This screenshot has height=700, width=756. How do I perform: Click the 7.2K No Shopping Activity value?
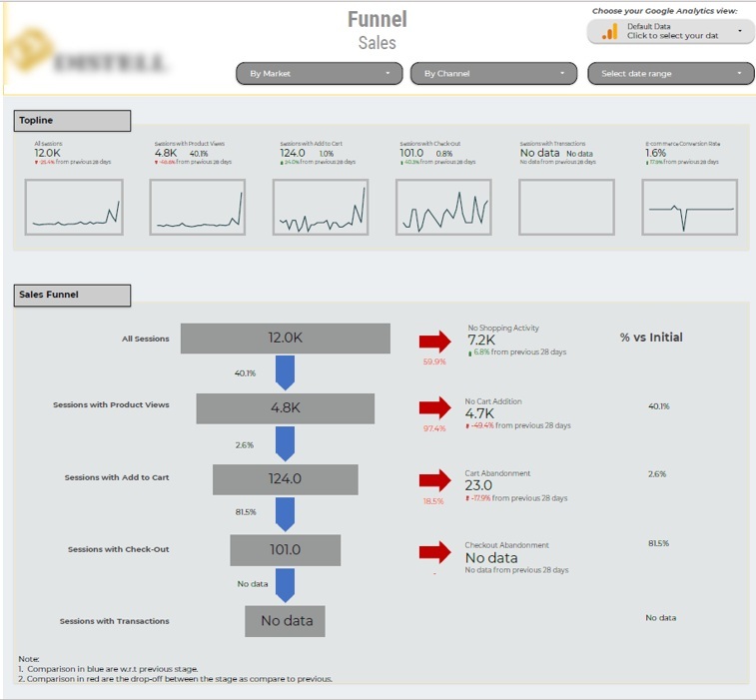(x=481, y=340)
